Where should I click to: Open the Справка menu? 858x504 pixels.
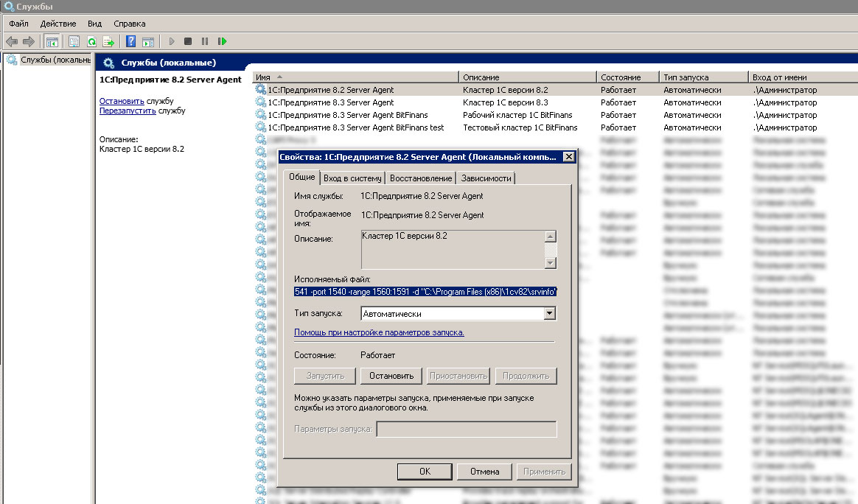pos(130,24)
